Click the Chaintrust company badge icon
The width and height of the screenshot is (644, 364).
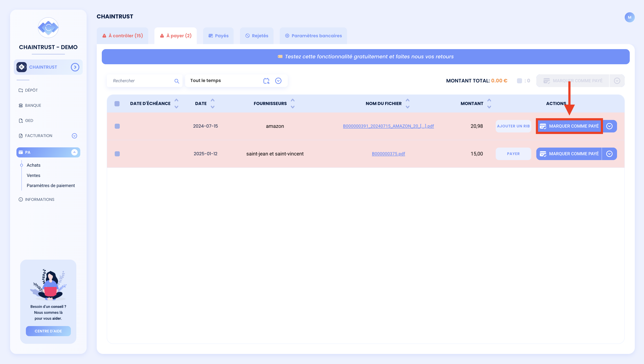pyautogui.click(x=21, y=67)
